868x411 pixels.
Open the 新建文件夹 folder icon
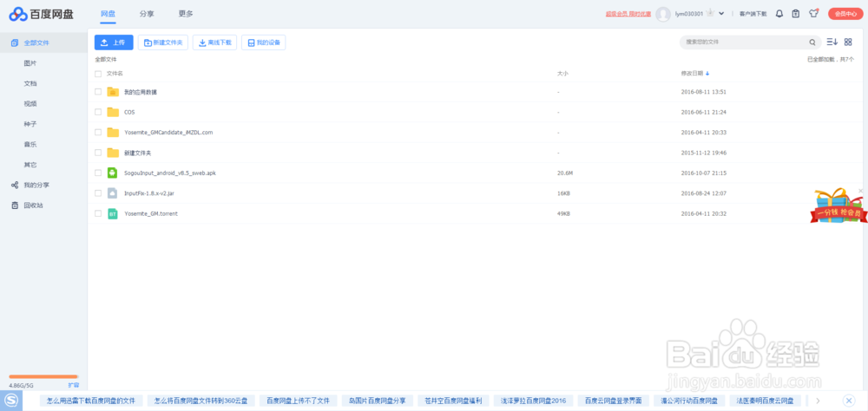click(113, 153)
